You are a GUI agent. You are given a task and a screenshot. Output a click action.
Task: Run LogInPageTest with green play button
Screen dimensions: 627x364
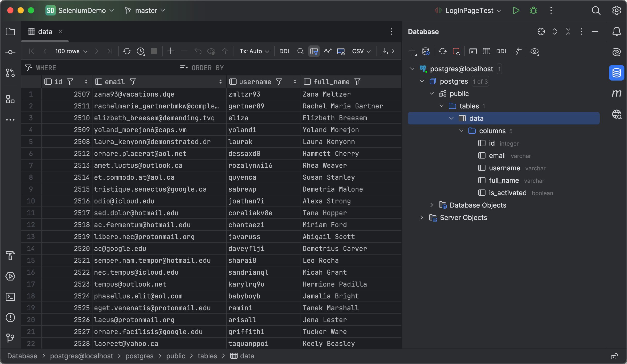click(516, 10)
